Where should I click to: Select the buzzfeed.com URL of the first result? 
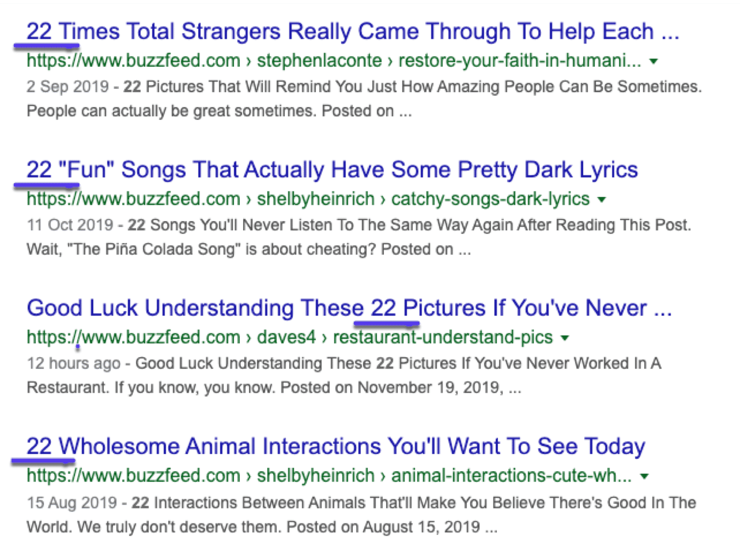(133, 61)
